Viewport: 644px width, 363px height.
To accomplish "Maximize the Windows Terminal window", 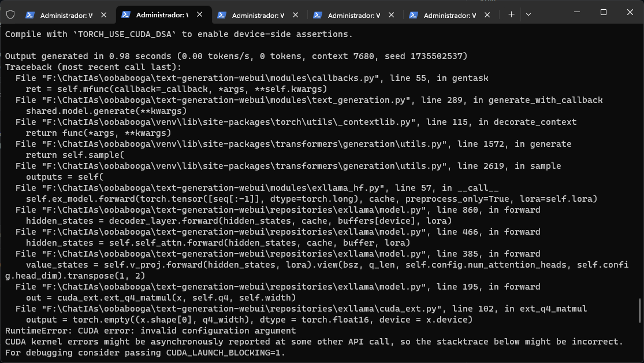I will coord(602,12).
